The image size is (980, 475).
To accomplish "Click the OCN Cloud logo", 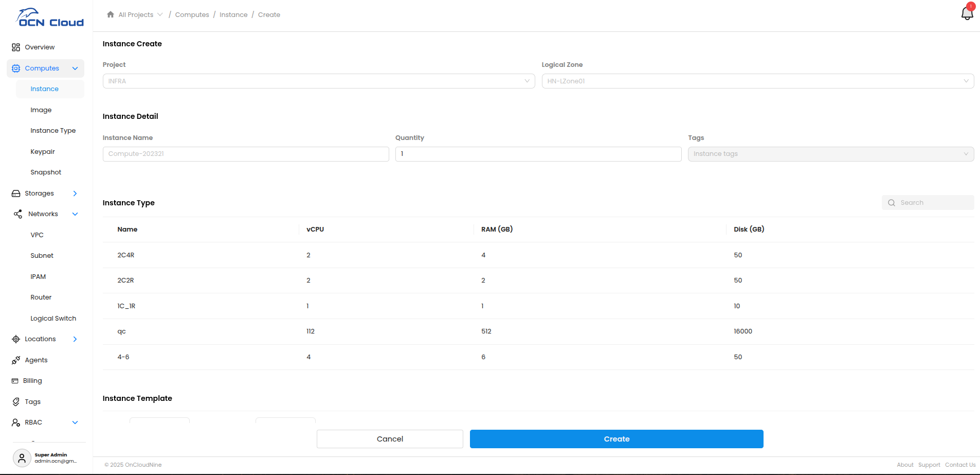I will point(50,17).
